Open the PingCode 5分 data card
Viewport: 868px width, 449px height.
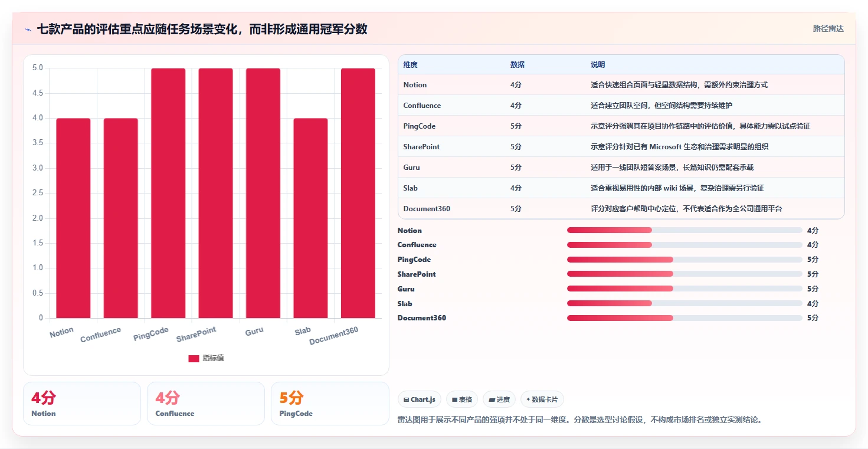330,404
